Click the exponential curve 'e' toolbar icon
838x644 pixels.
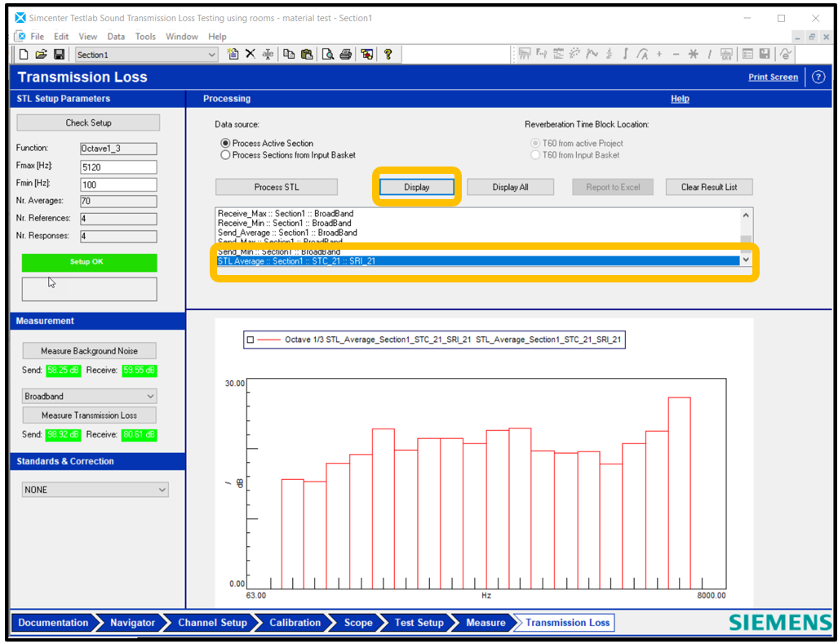pos(785,53)
